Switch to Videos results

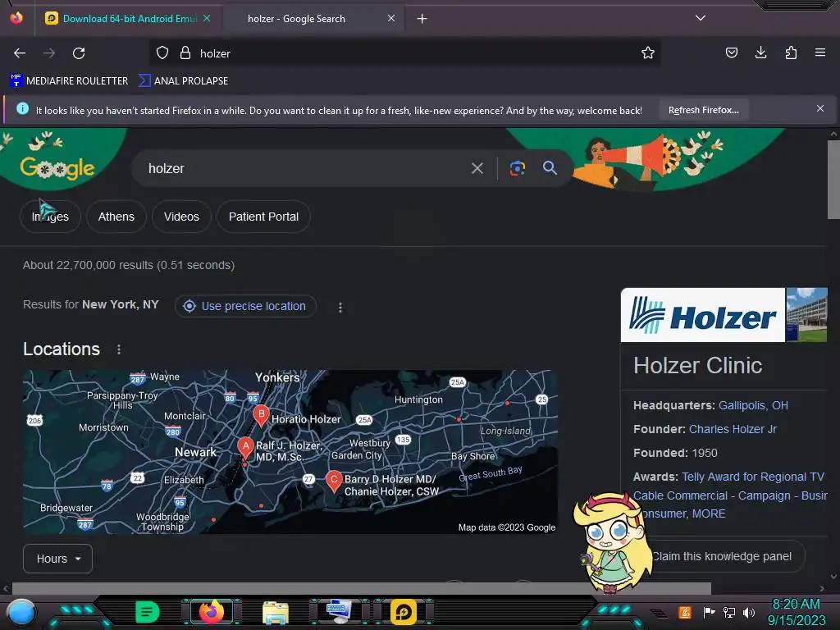point(181,217)
